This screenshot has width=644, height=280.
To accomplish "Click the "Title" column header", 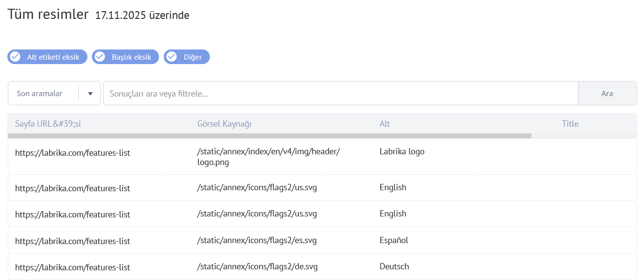I will [x=570, y=124].
